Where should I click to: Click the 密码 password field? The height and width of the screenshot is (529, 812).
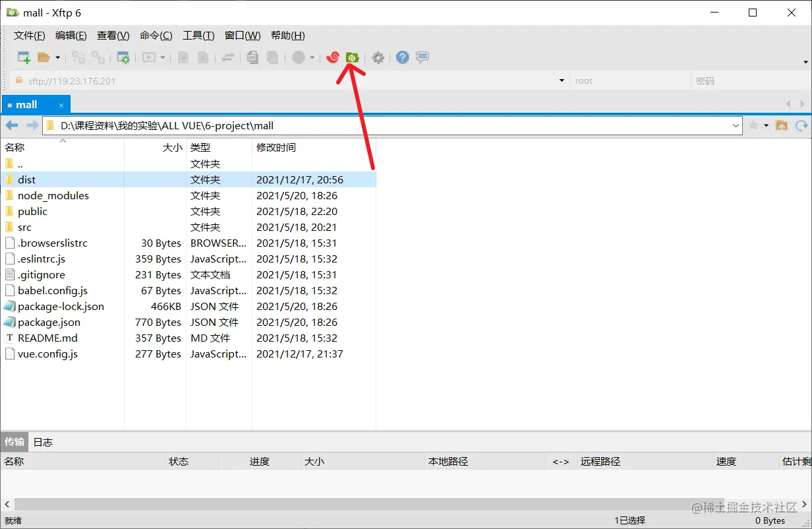751,81
